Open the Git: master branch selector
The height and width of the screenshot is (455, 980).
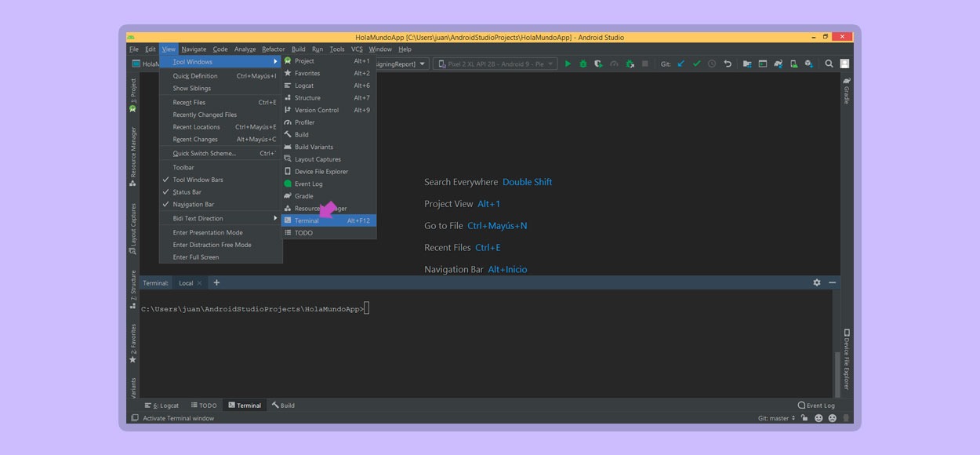[x=776, y=418]
